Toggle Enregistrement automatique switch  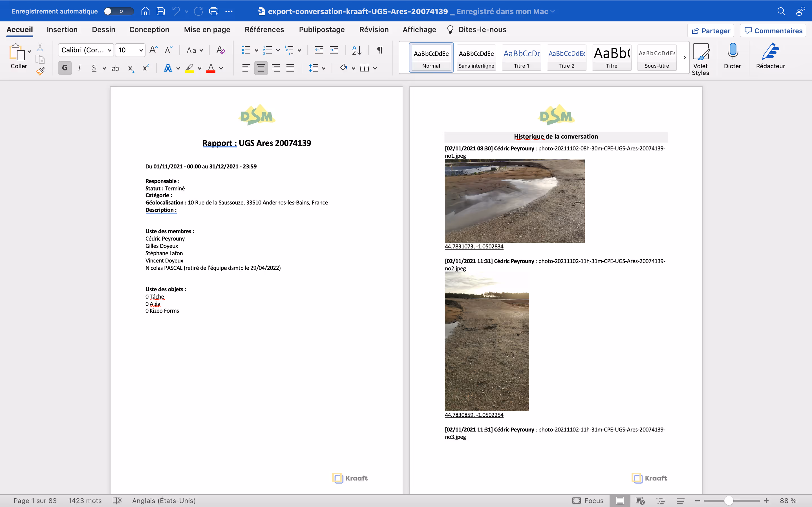tap(118, 11)
